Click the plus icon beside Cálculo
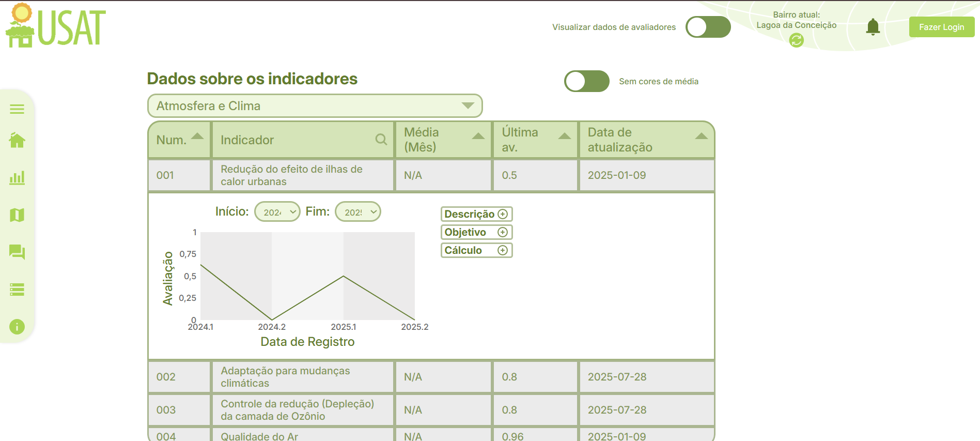The image size is (980, 441). click(503, 250)
